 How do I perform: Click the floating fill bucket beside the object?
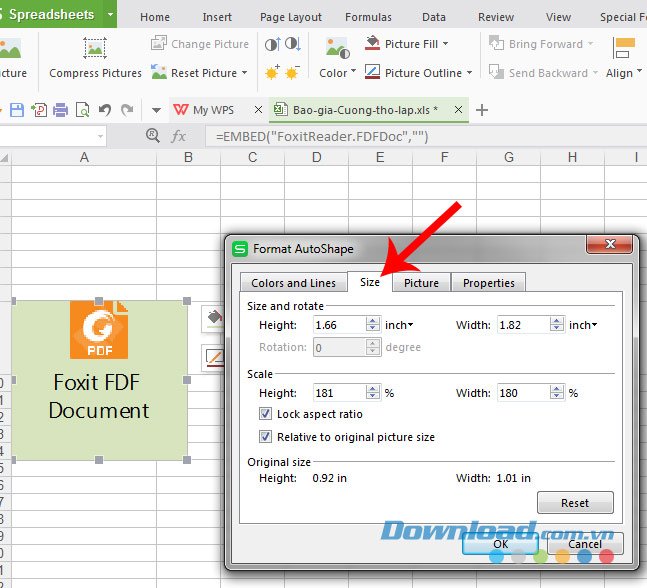(x=213, y=318)
